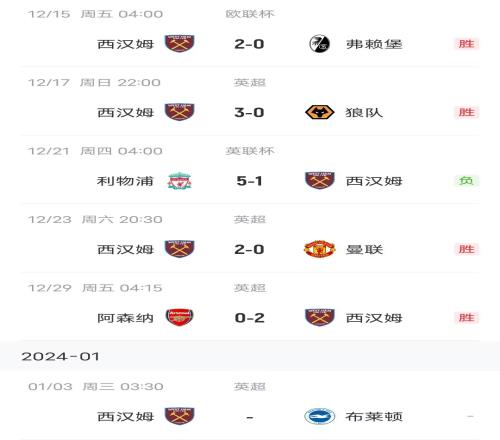This screenshot has width=500, height=440.
Task: Open the 0-2 阿森纳 match score
Action: tap(249, 318)
